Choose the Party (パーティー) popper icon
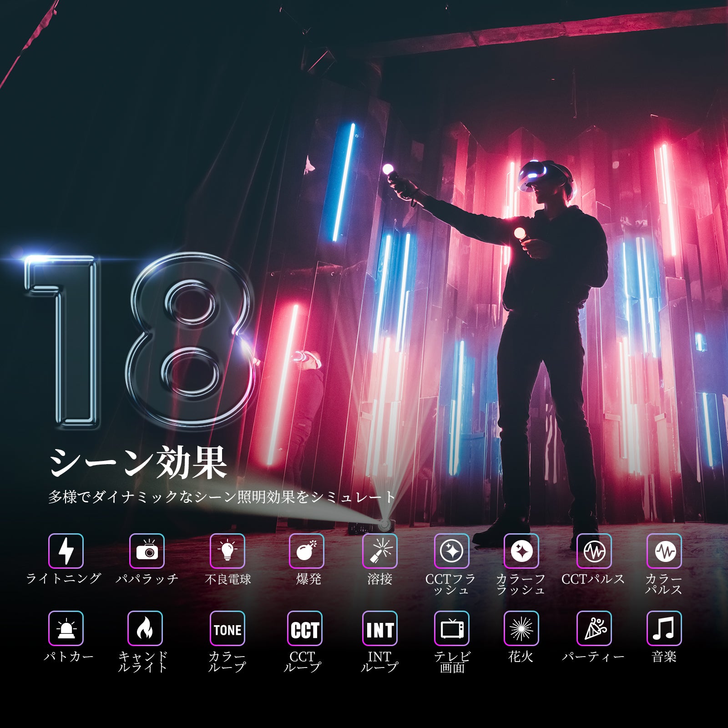The width and height of the screenshot is (728, 728). click(594, 628)
